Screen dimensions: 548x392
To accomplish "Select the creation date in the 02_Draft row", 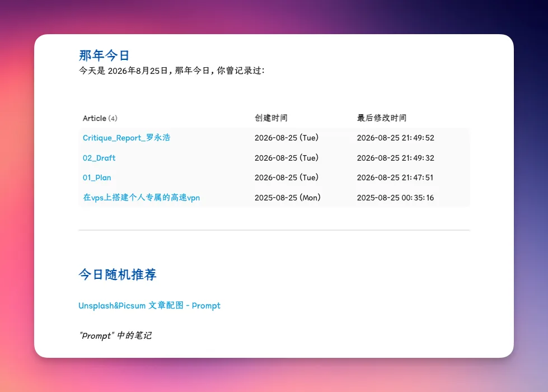I will tap(286, 158).
